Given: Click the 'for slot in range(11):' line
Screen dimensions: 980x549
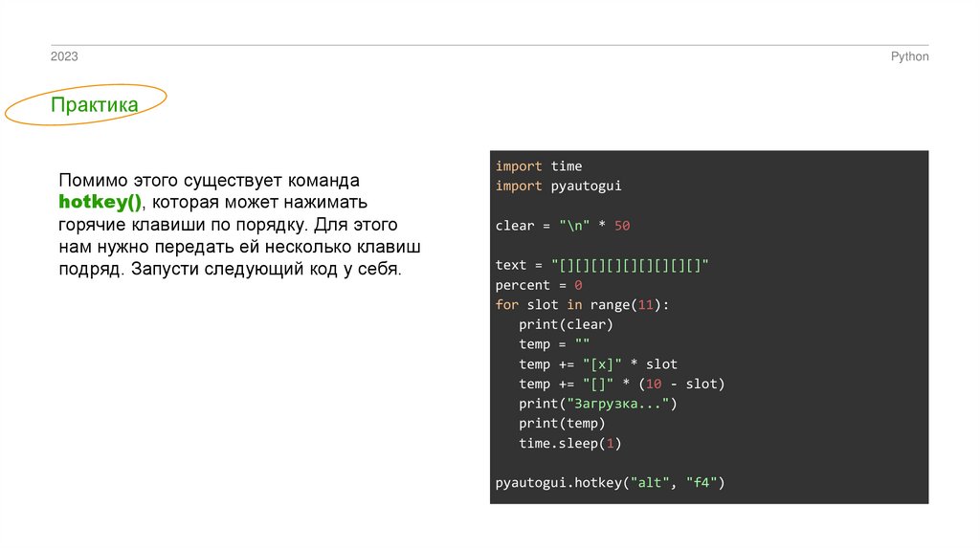Looking at the screenshot, I should point(582,305).
